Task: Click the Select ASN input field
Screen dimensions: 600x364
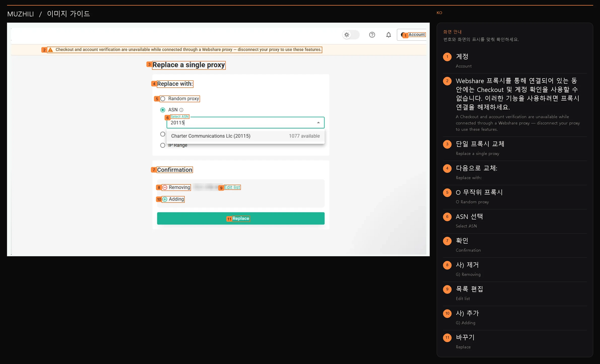Action: point(245,123)
